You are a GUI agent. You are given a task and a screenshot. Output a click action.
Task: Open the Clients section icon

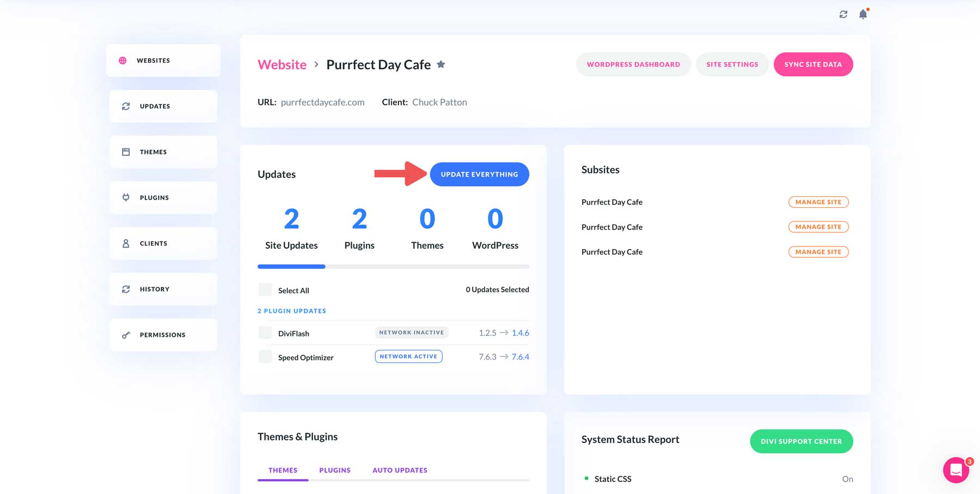(126, 243)
